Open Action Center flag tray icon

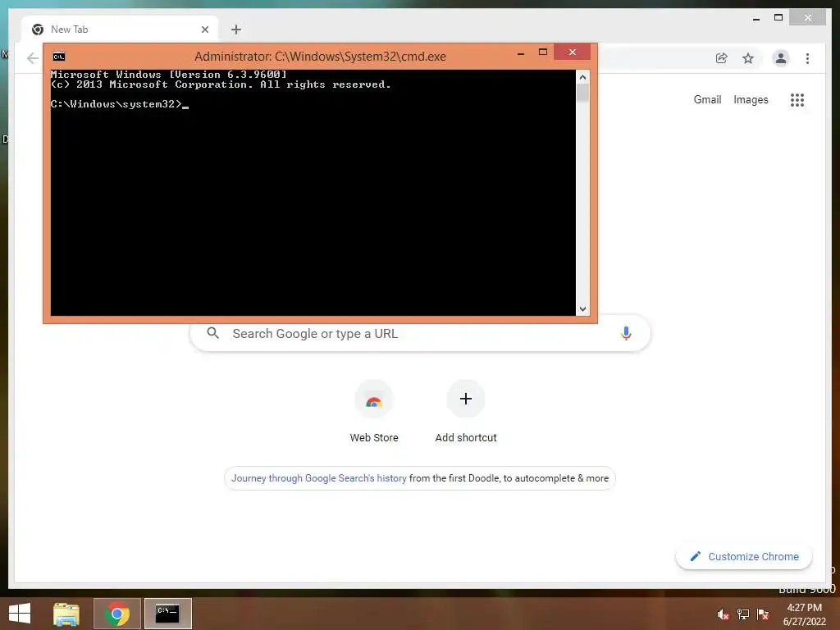(763, 614)
